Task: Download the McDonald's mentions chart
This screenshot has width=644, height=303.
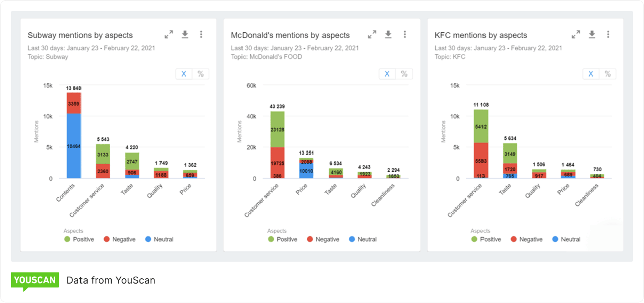Action: [x=388, y=34]
